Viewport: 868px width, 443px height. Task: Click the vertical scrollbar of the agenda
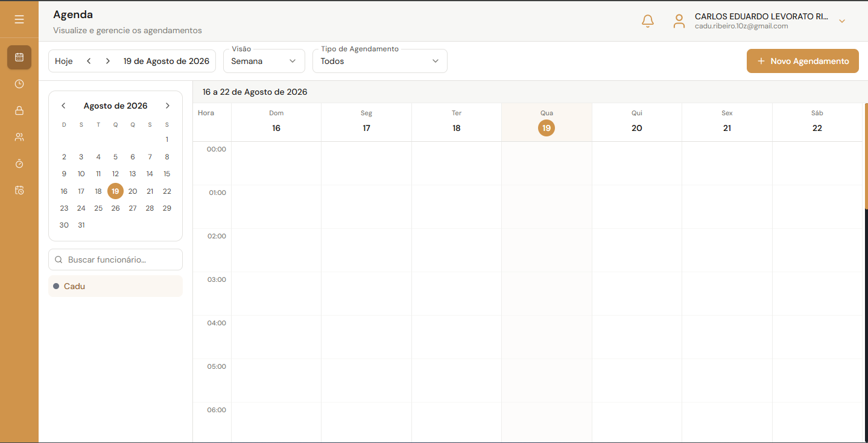tap(866, 157)
